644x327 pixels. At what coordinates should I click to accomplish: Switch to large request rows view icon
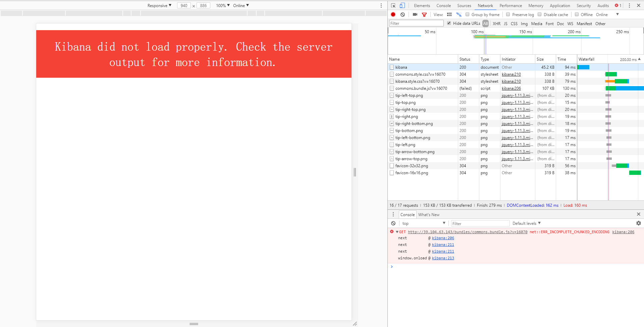coord(449,14)
